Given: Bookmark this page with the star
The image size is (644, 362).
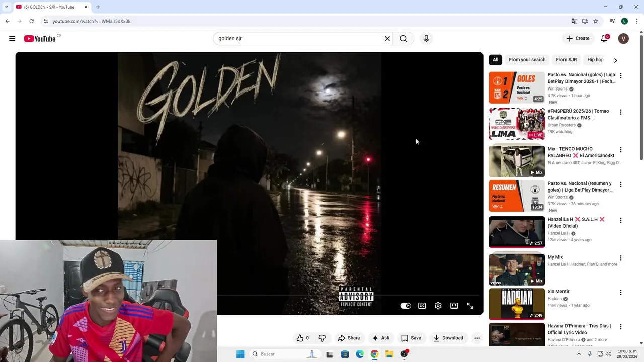Looking at the screenshot, I should tap(596, 21).
